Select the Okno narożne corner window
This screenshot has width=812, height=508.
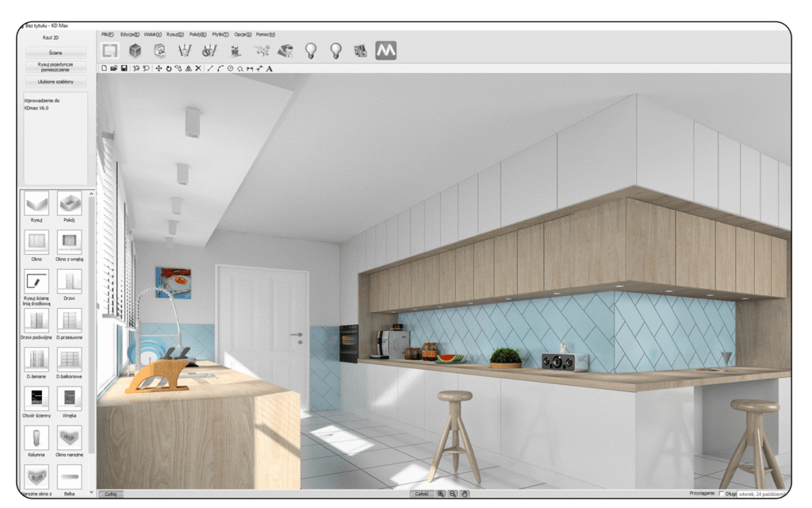(70, 438)
